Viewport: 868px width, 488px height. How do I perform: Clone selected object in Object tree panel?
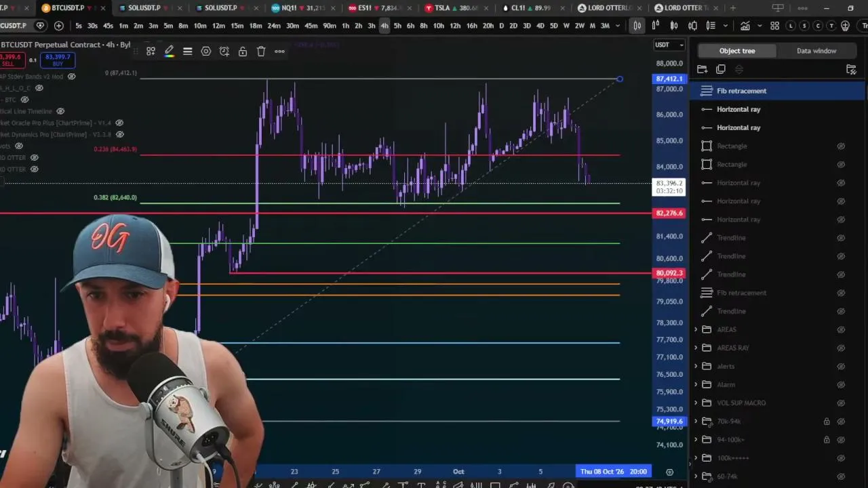(720, 69)
